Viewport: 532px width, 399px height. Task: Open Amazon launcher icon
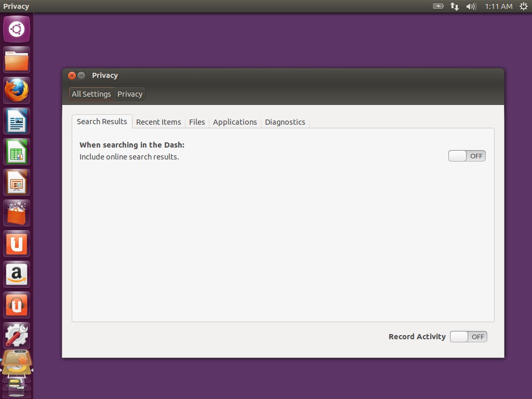pos(16,274)
